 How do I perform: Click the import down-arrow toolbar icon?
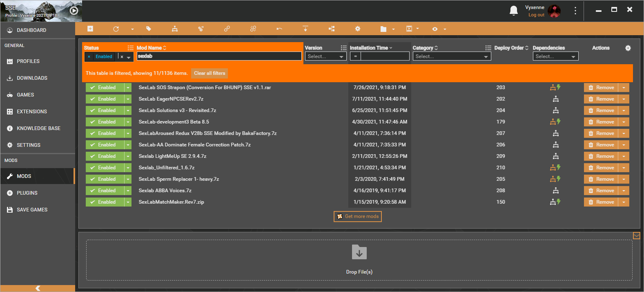tap(305, 29)
